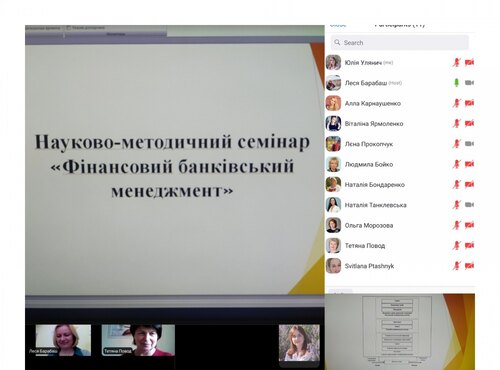Open Лєна Прокопчук profile avatar

click(333, 144)
